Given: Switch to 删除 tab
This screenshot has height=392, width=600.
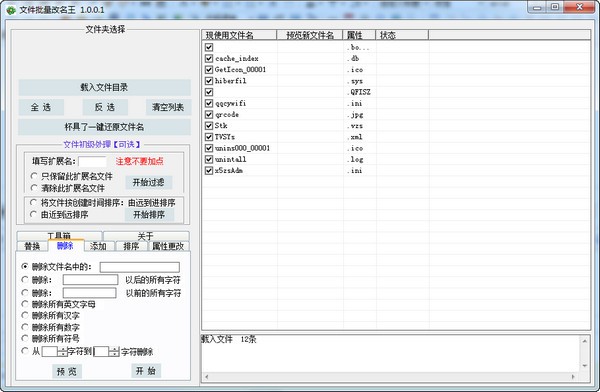Looking at the screenshot, I should [65, 245].
